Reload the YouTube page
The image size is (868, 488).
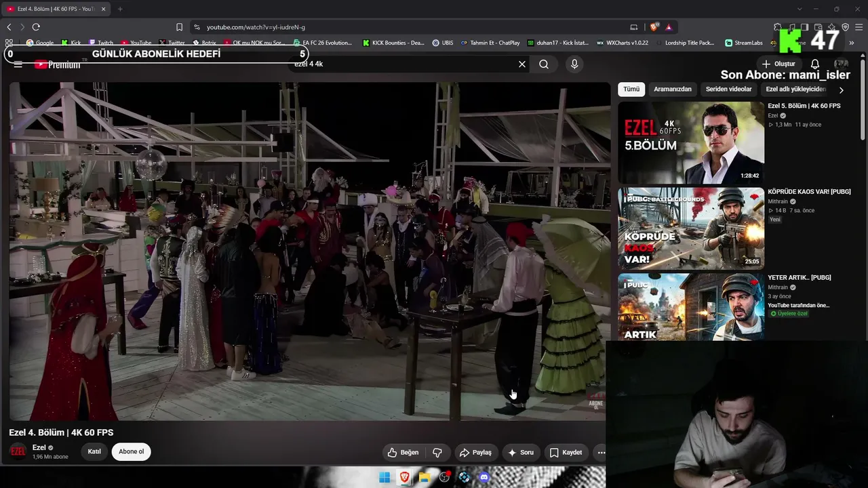click(x=36, y=27)
